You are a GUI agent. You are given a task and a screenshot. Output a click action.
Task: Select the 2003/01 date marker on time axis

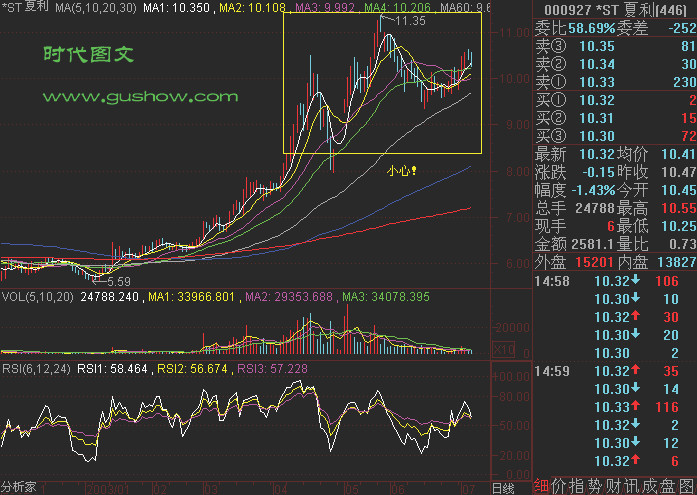108,489
